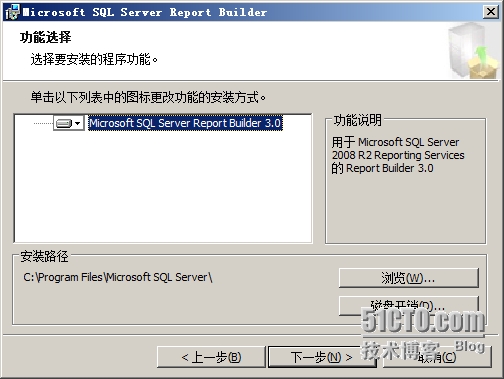Click the 浏览(W)... browse button
Viewport: 504px width, 379px height.
[409, 278]
